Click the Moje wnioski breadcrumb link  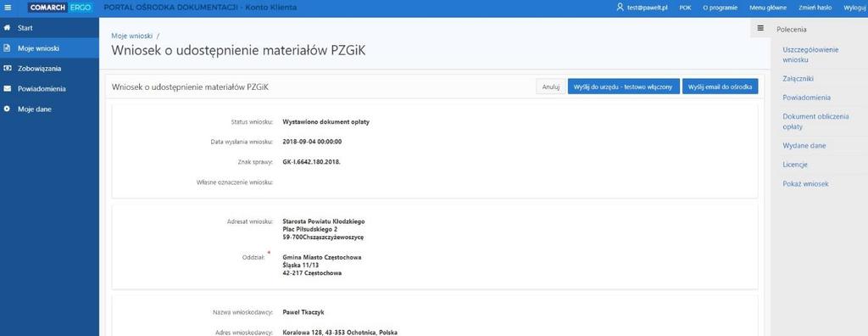(x=131, y=36)
